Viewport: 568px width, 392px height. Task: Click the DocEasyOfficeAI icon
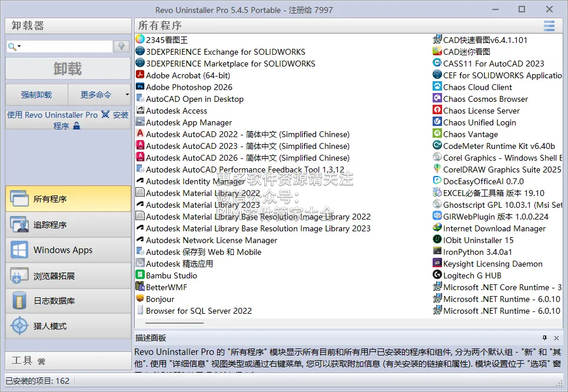point(437,181)
